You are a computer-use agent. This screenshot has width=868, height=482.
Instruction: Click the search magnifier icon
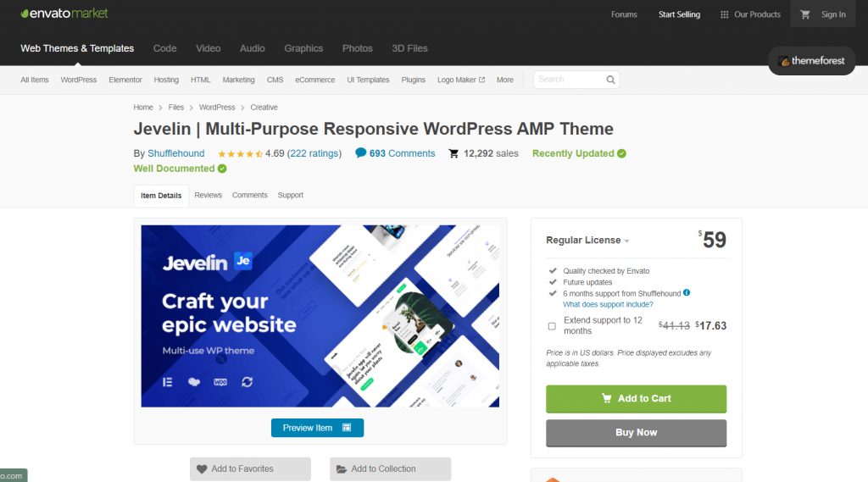[610, 80]
